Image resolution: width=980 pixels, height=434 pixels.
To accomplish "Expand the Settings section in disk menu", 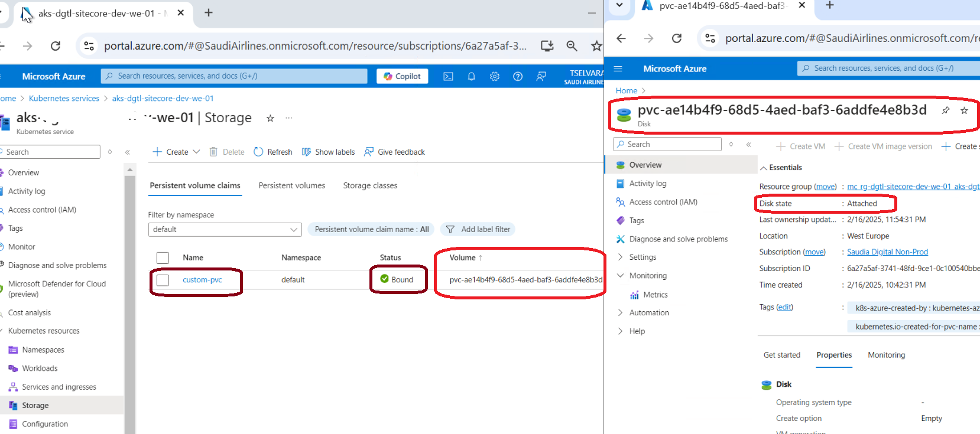I will (x=620, y=257).
